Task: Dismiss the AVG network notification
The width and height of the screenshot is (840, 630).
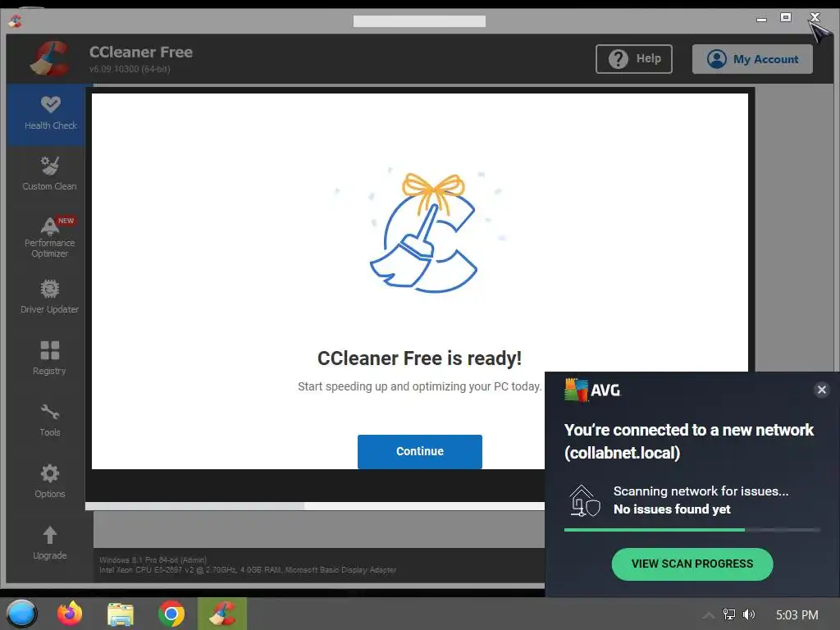Action: pyautogui.click(x=822, y=390)
